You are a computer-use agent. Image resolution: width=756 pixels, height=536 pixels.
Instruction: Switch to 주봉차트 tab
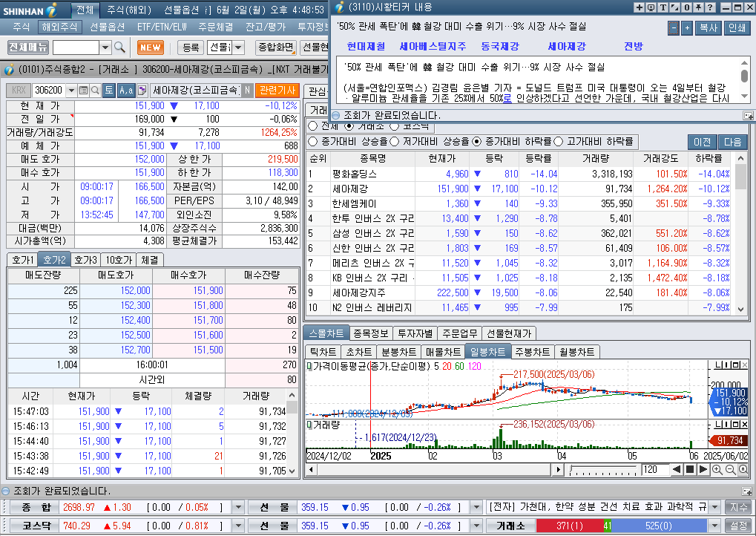(532, 352)
